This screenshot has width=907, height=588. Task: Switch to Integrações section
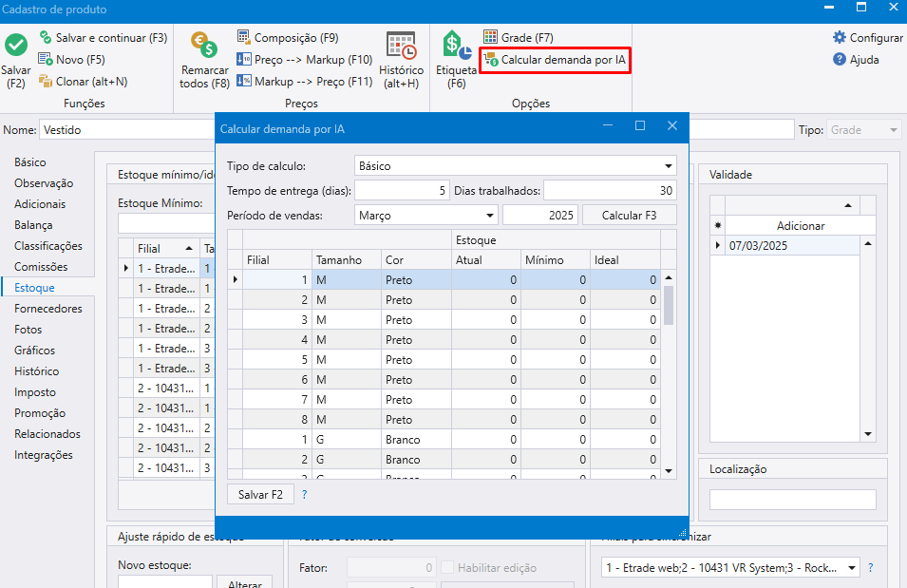(x=44, y=454)
